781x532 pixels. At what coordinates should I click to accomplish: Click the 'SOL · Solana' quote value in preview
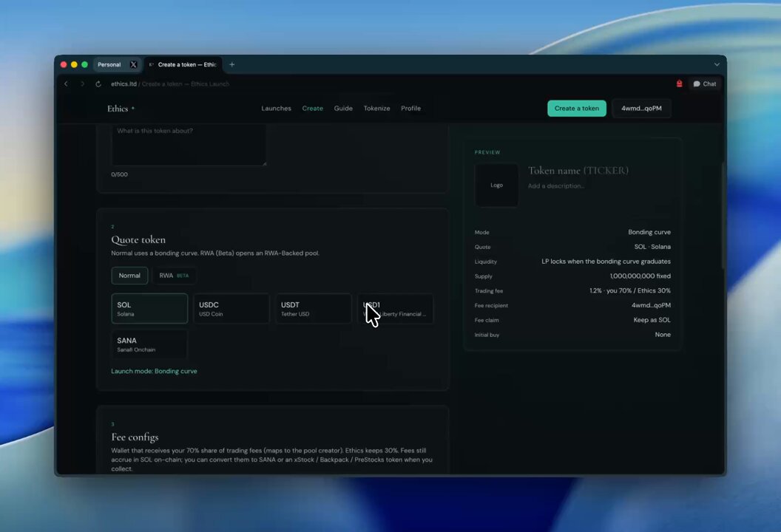click(x=652, y=247)
